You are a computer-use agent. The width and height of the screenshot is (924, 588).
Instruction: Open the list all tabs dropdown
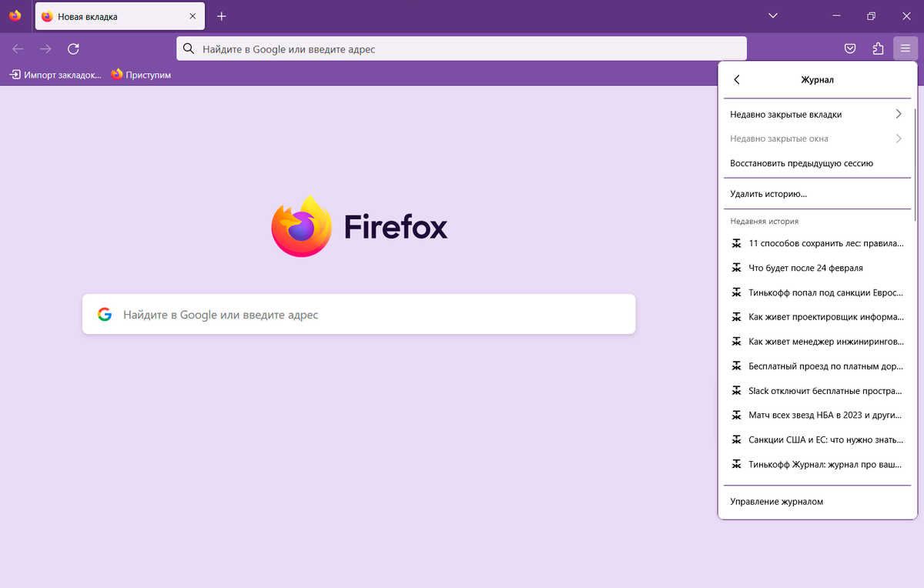coord(773,16)
